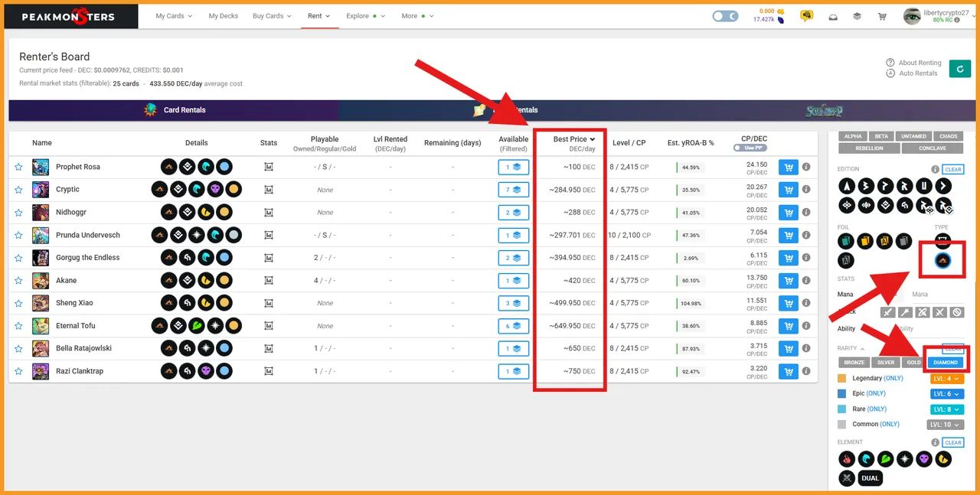This screenshot has width=980, height=495.
Task: Open the inbox tray icon in header
Action: point(832,16)
